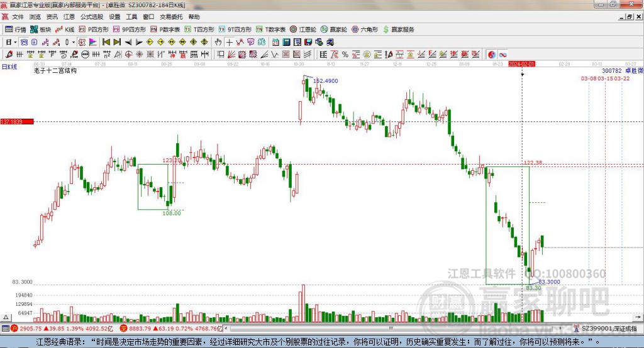Open the 帮助 menu
The image size is (644, 348).
pos(194,17)
